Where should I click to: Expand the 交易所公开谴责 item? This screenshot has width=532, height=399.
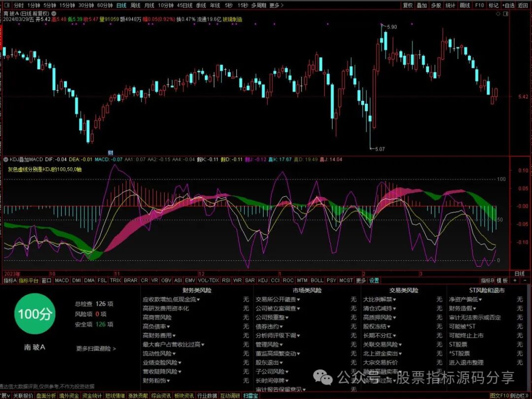[x=278, y=299]
